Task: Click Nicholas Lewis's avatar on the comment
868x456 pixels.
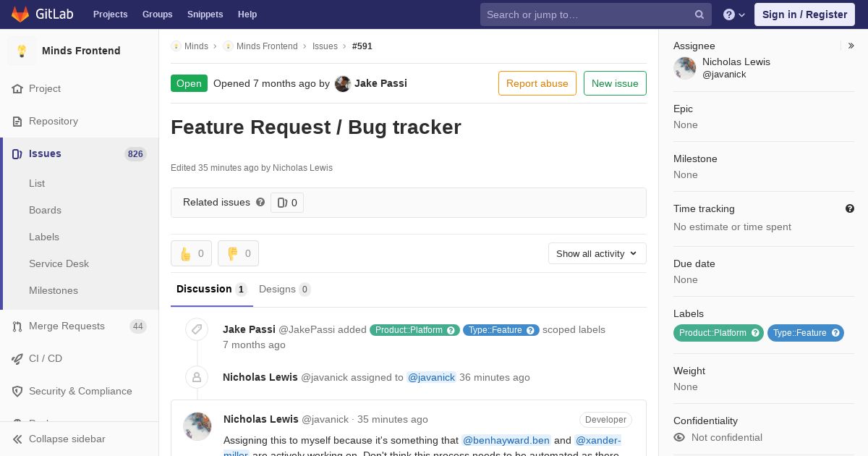Action: point(197,426)
